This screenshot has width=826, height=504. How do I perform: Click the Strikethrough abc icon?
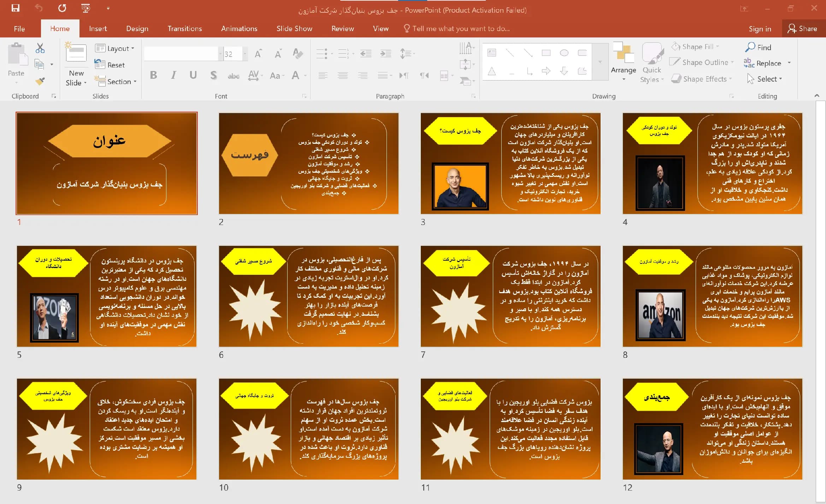pos(234,76)
